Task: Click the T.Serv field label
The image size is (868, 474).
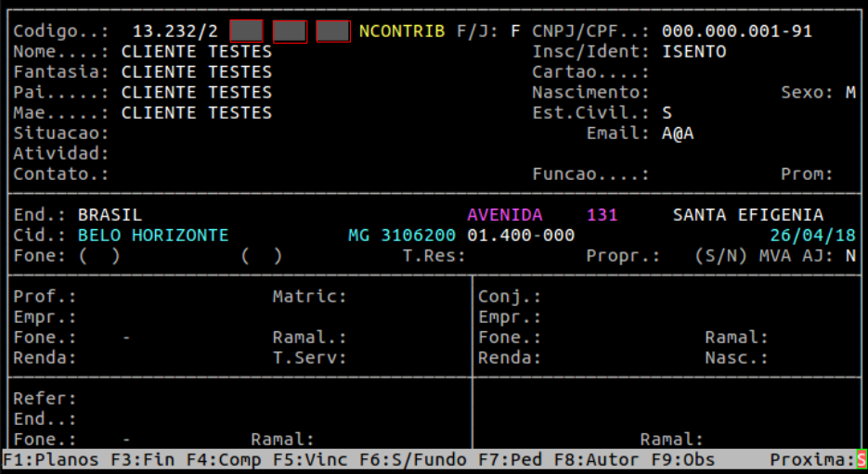Action: 310,358
